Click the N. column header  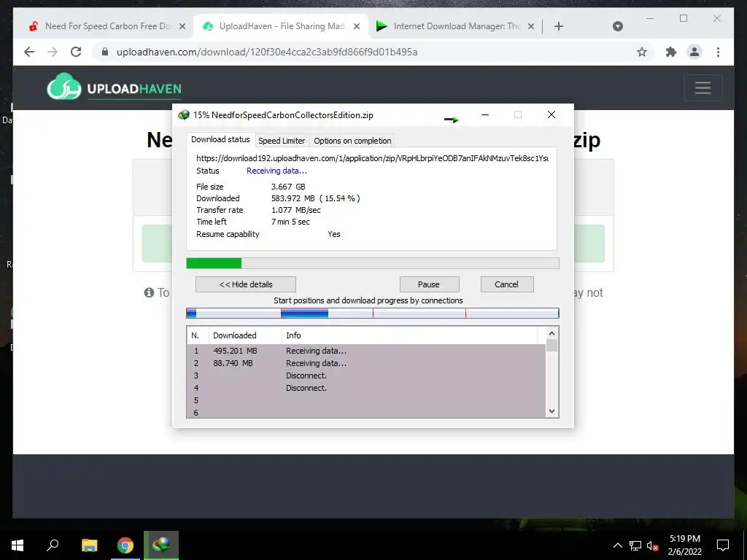(x=198, y=335)
